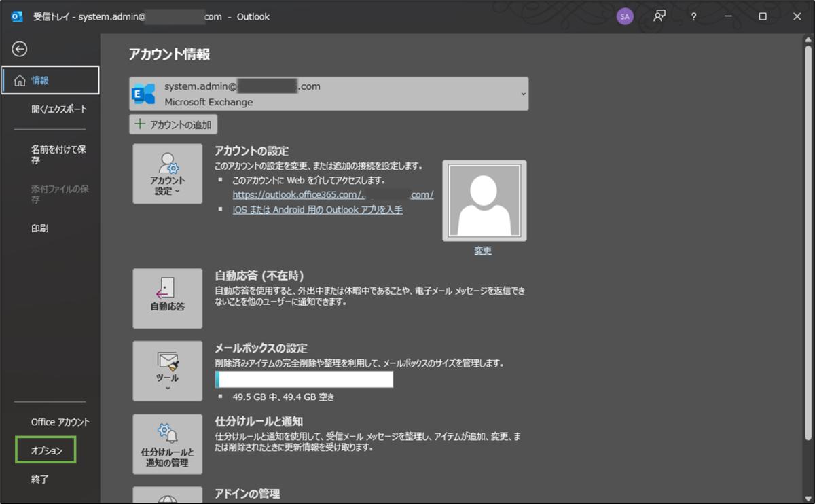The image size is (815, 504).
Task: Open 仕分けルールと通知の管理 button
Action: (168, 444)
